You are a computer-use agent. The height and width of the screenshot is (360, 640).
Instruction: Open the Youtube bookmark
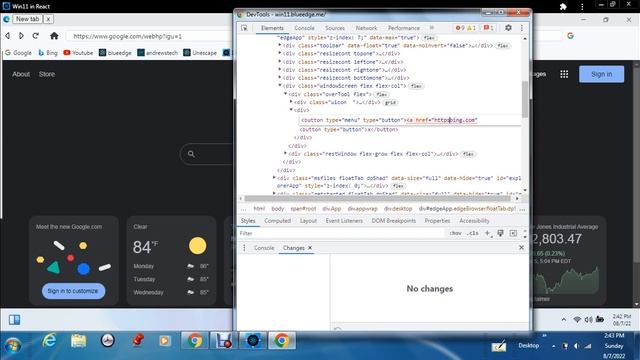(x=78, y=53)
